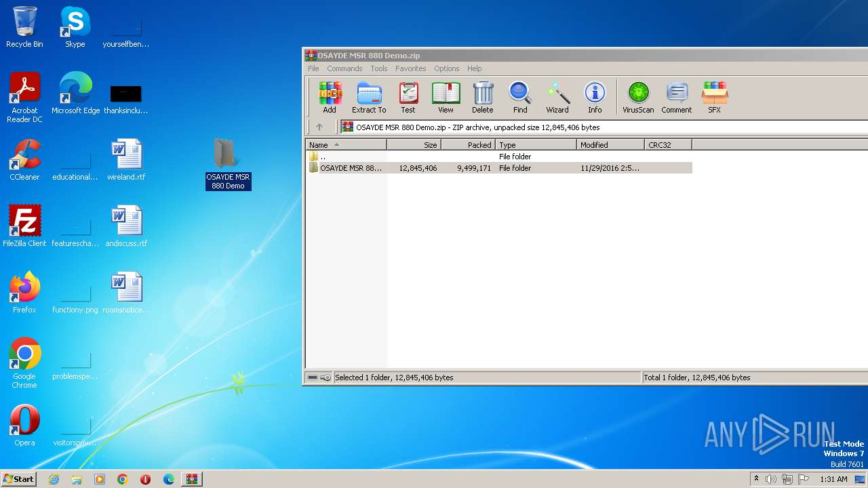The height and width of the screenshot is (488, 868).
Task: Open the Help menu
Action: (x=475, y=68)
